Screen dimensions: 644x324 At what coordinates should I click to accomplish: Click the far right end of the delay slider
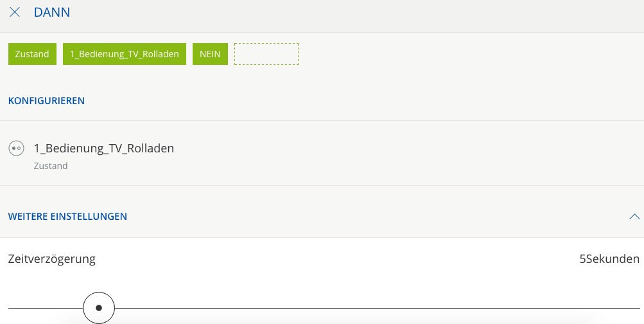[x=638, y=308]
